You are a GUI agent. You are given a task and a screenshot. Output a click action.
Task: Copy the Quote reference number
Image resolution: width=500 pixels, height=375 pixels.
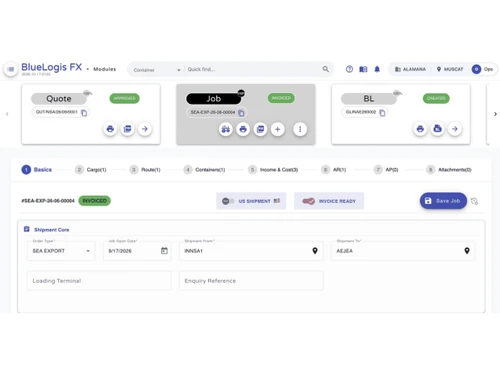click(84, 113)
